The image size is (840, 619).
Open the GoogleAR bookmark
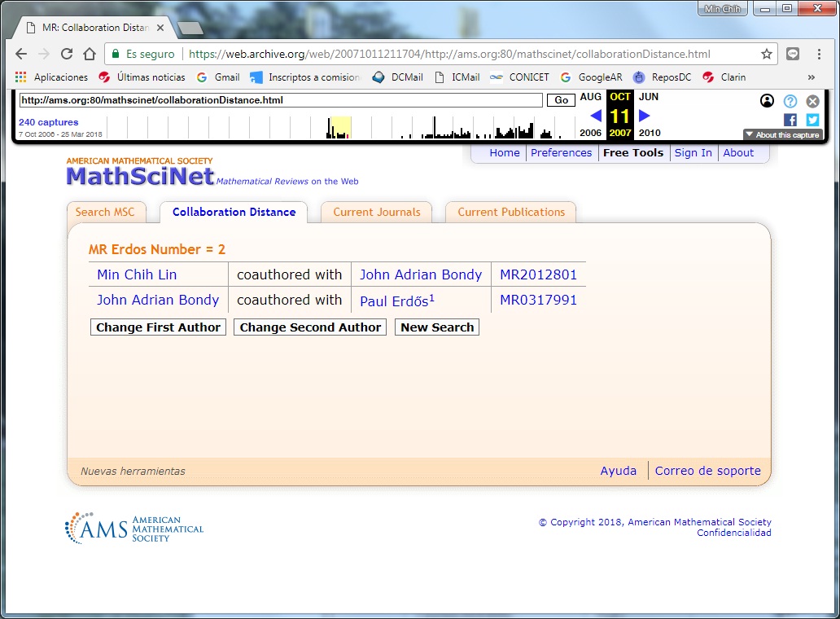coord(592,77)
